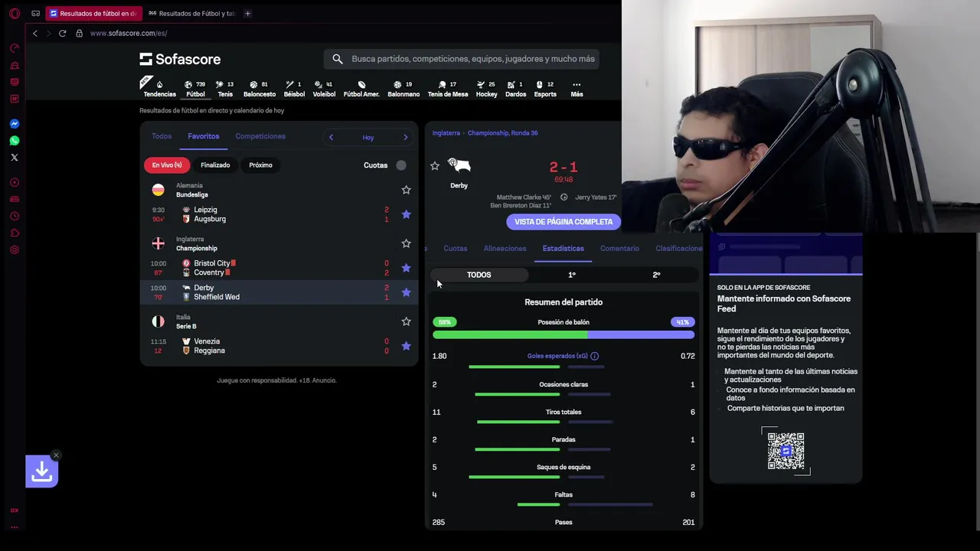Click the Inglaterra breadcrumb link
The image size is (980, 551).
click(446, 132)
